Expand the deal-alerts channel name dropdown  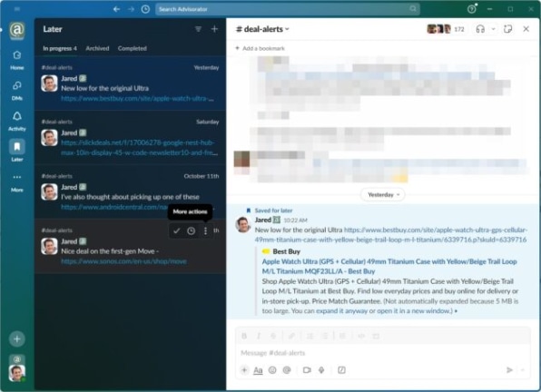pyautogui.click(x=262, y=29)
